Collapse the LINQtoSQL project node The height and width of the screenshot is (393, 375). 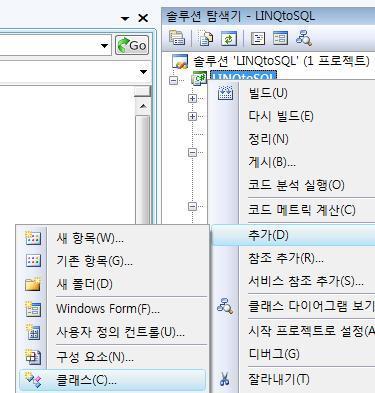[x=173, y=80]
